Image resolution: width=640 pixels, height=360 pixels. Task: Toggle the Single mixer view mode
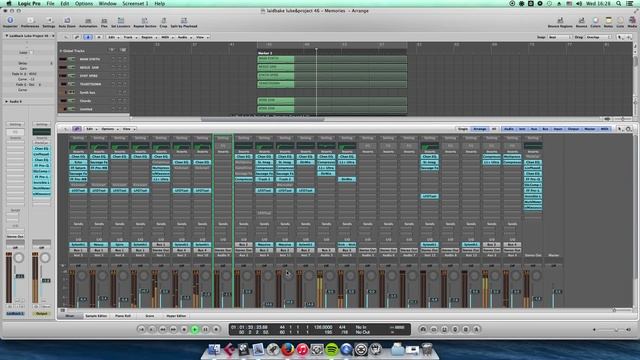point(462,129)
